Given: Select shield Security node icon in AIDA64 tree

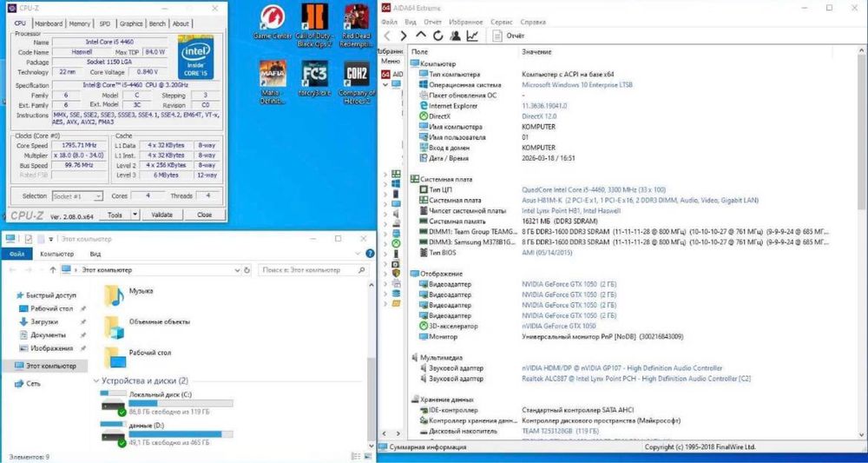Looking at the screenshot, I should pyautogui.click(x=396, y=273).
